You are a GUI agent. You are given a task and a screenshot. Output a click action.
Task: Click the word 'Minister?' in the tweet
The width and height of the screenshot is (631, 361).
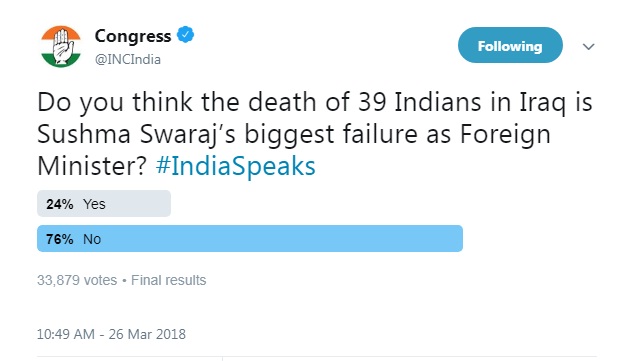[93, 166]
